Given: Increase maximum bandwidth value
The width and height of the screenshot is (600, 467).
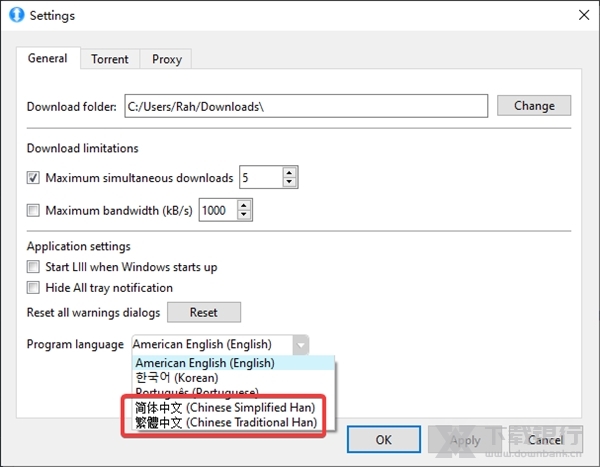Looking at the screenshot, I should (x=244, y=205).
